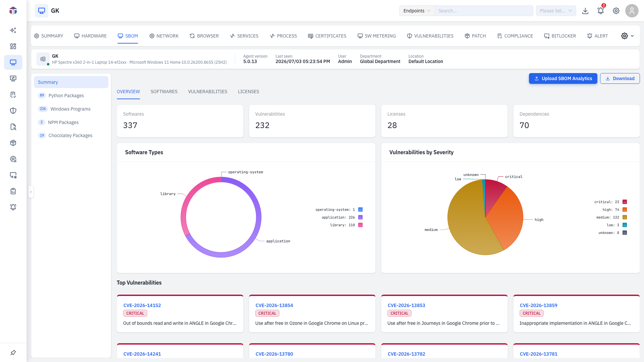The height and width of the screenshot is (362, 644).
Task: Select the LICENSES sub-tab
Action: click(249, 92)
